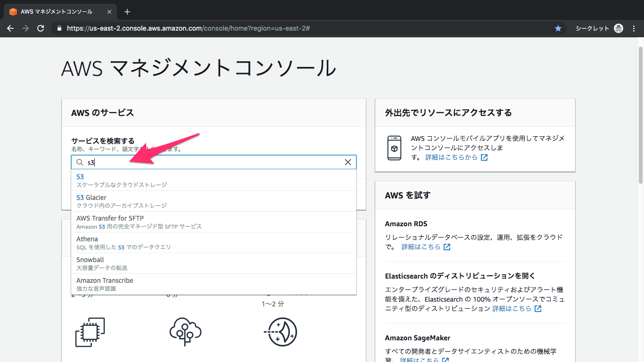
Task: Click the シークレット incognito label
Action: [593, 28]
